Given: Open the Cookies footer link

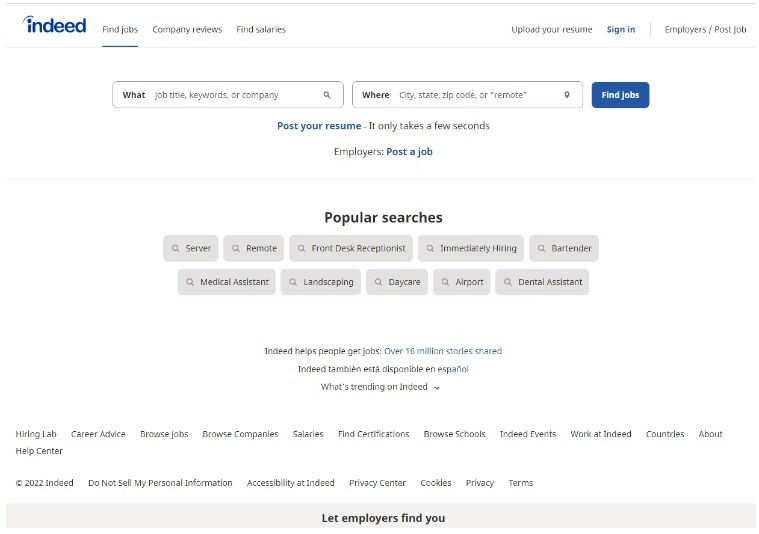Looking at the screenshot, I should coord(436,483).
